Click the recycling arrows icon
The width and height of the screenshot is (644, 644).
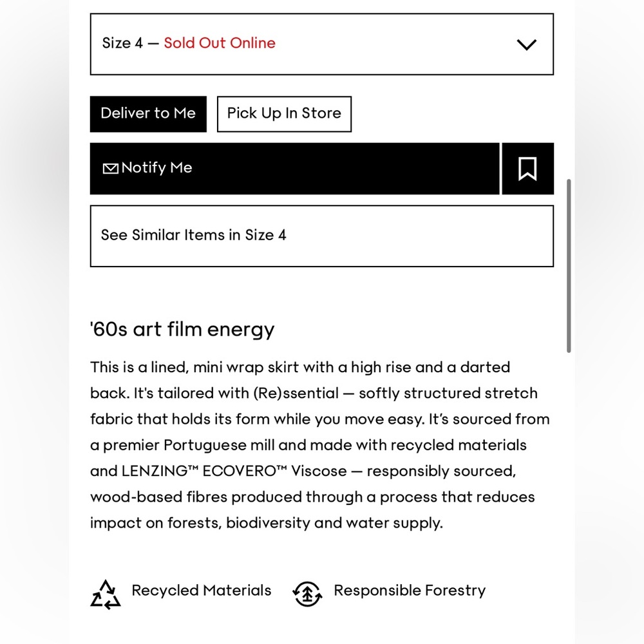click(106, 594)
